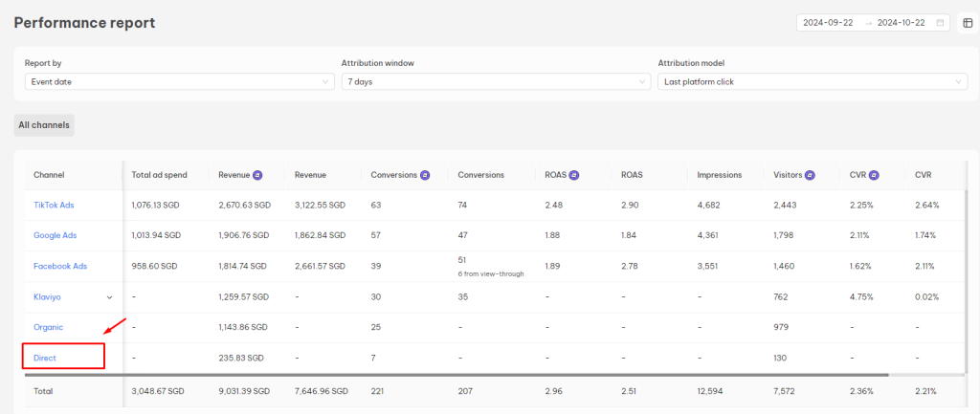Viewport: 980px width, 414px height.
Task: Click the calendar icon in date range
Action: [940, 23]
